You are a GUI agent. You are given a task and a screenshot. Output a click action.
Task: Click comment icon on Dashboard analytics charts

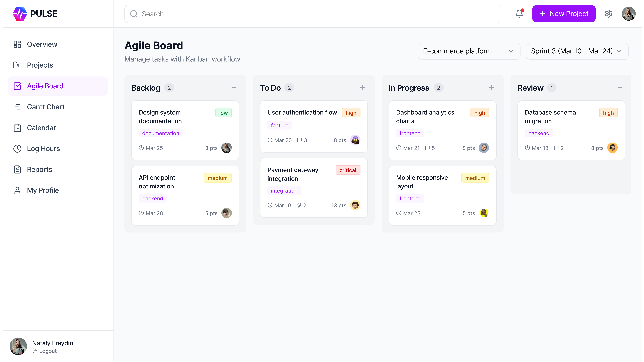(427, 148)
